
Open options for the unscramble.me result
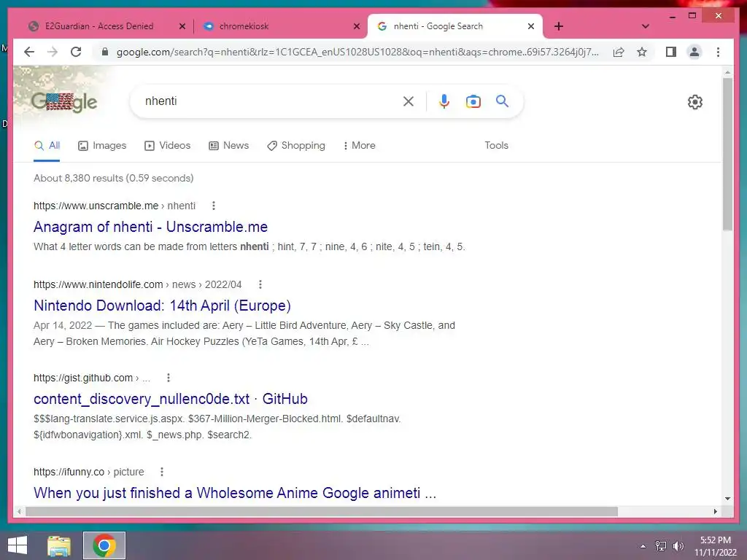tap(214, 206)
